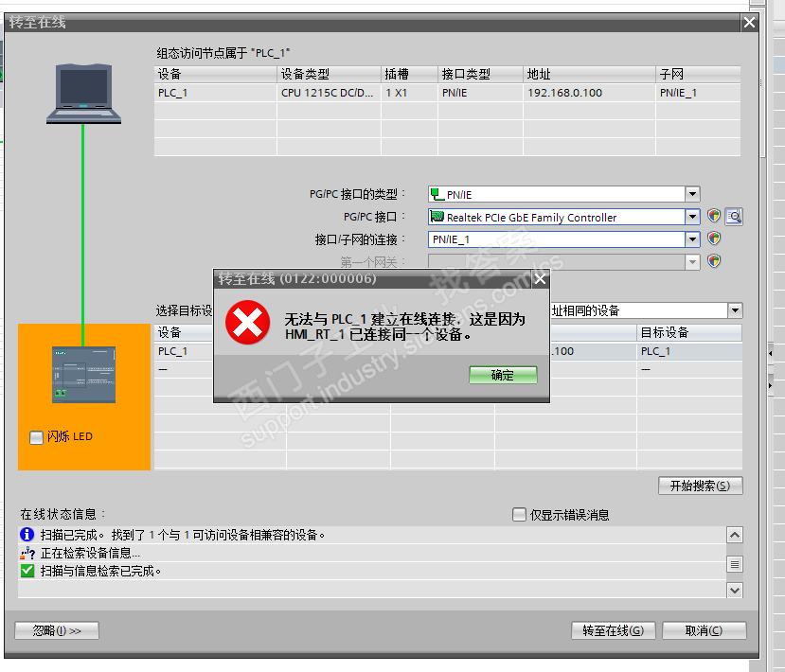
Task: Click blue info icon in status log
Action: point(27,535)
